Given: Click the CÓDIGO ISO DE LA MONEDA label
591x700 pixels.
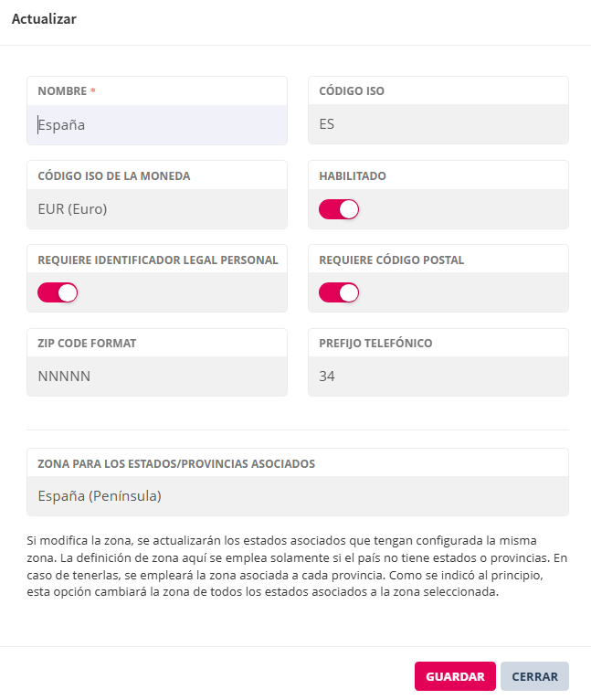Looking at the screenshot, I should point(113,175).
